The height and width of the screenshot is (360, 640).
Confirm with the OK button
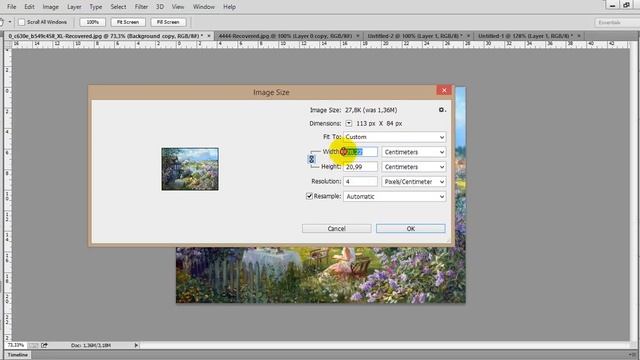point(411,229)
